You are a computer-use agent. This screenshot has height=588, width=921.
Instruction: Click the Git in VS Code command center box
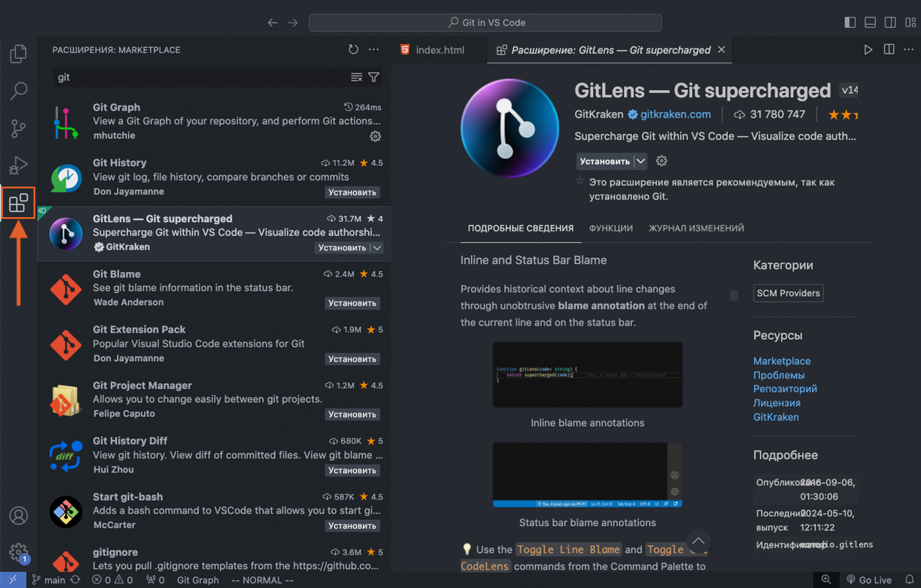click(485, 23)
